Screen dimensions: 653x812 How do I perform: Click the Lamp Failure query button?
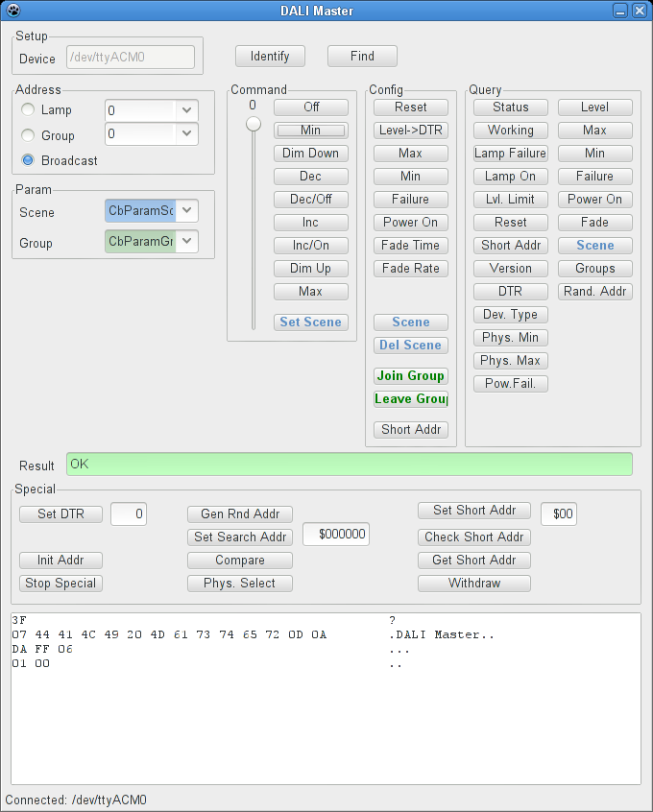pyautogui.click(x=511, y=154)
